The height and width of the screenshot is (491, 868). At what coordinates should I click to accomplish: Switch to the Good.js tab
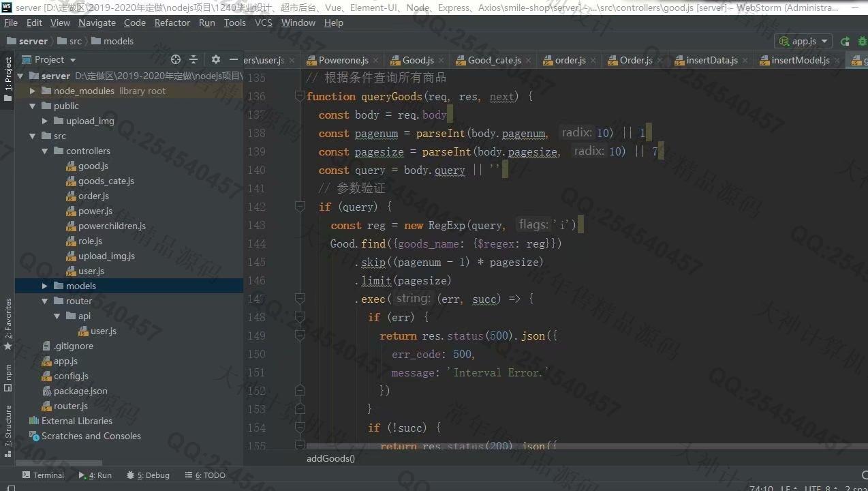[418, 60]
